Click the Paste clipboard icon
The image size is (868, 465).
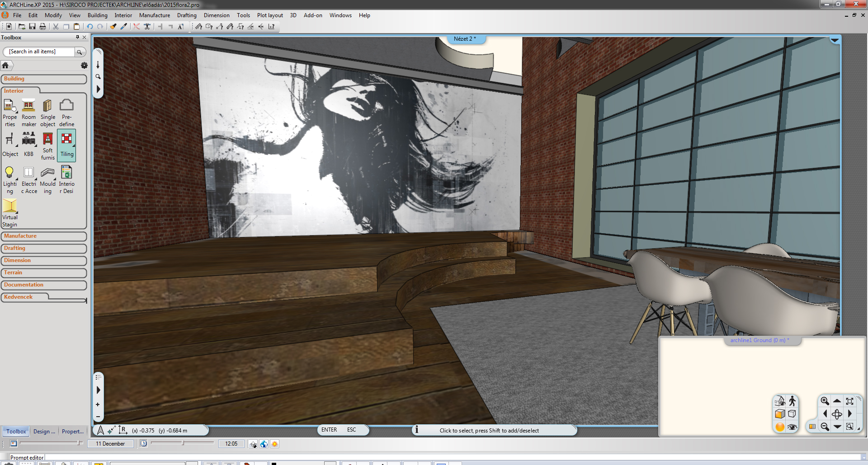[76, 27]
